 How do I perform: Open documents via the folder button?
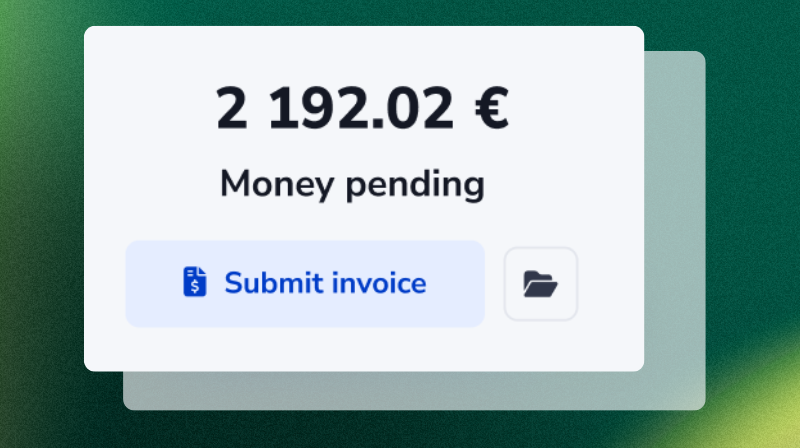[540, 284]
